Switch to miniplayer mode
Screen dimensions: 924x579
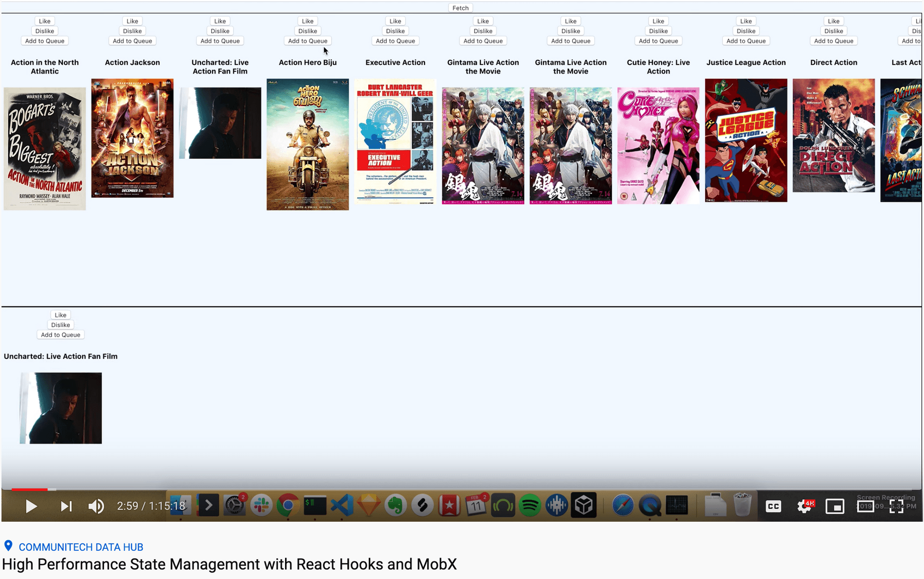click(x=835, y=506)
